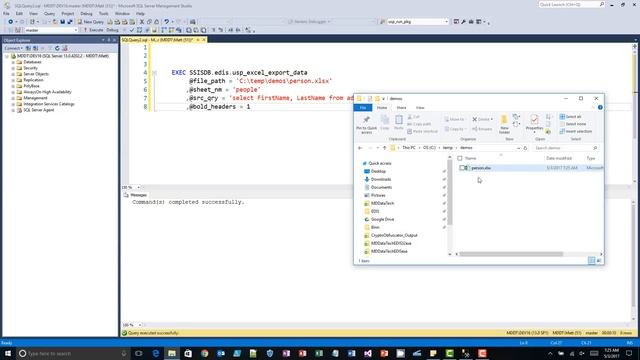Viewport: 640px width, 360px height.
Task: Click the temp segment in address bar
Action: pos(448,148)
